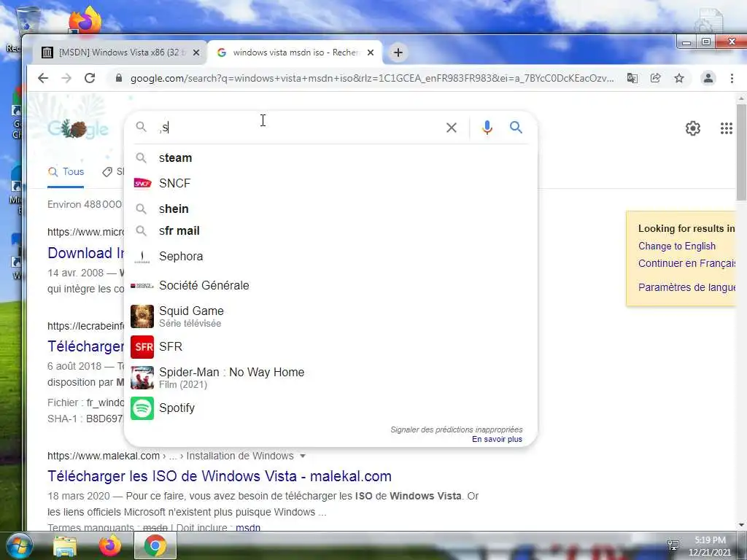The image size is (747, 560).
Task: Close the MSDN Windows Vista tab
Action: click(x=196, y=52)
